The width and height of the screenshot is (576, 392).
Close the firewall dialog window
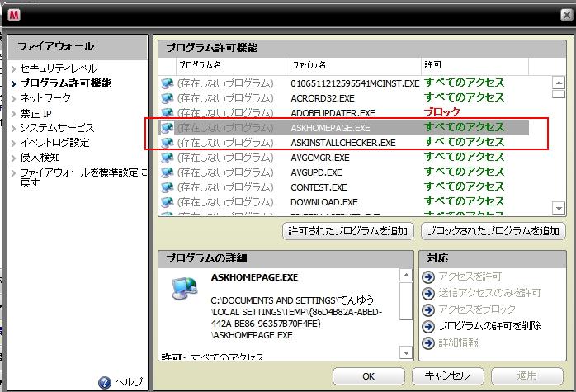567,15
